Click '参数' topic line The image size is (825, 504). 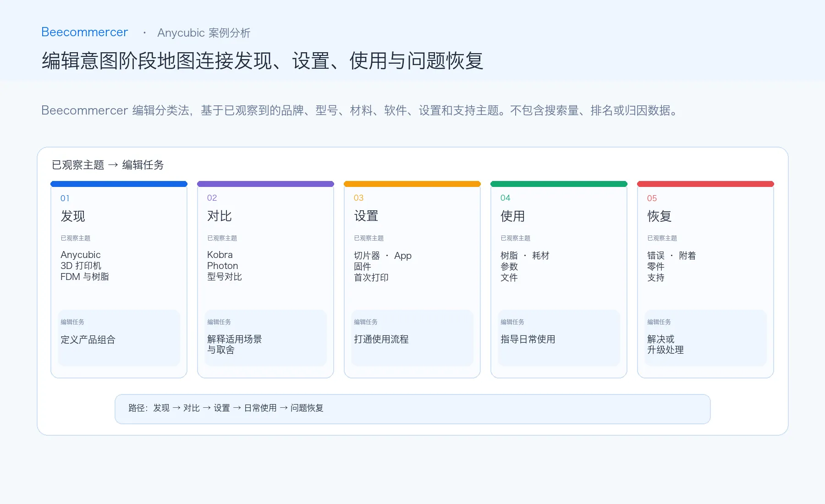coord(509,267)
